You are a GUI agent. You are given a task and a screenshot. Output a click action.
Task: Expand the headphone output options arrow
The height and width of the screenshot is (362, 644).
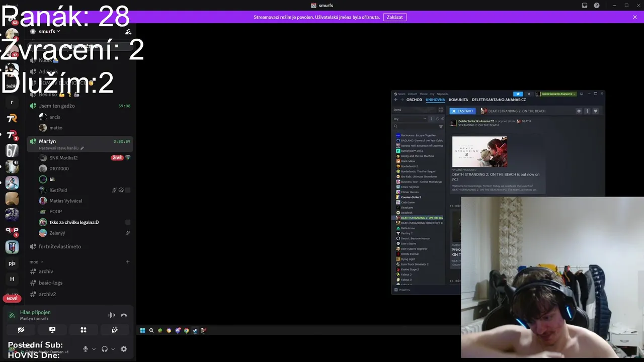(113, 349)
